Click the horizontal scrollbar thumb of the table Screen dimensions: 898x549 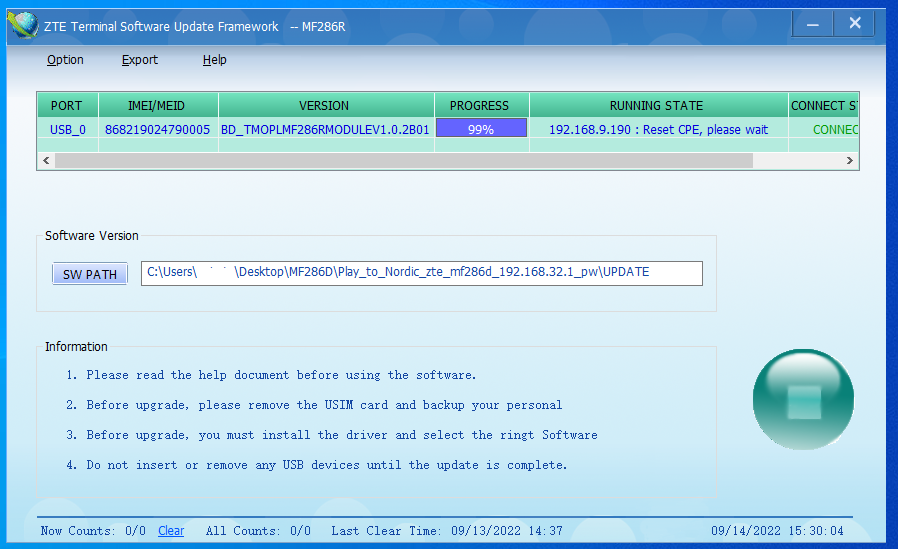click(404, 161)
